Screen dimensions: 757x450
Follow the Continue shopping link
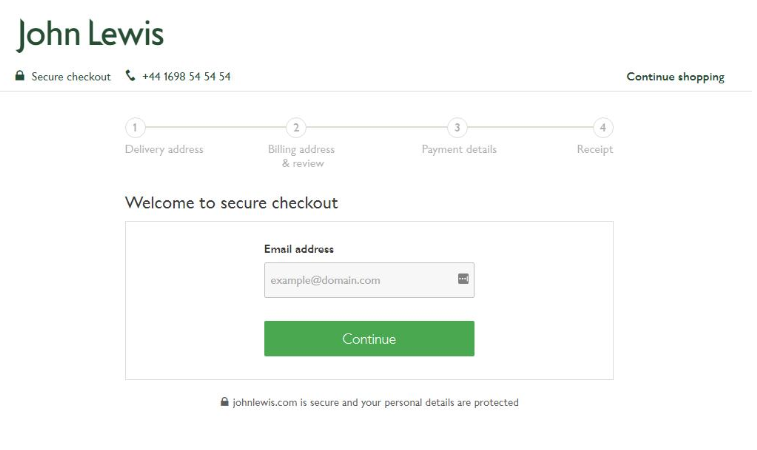pos(675,77)
